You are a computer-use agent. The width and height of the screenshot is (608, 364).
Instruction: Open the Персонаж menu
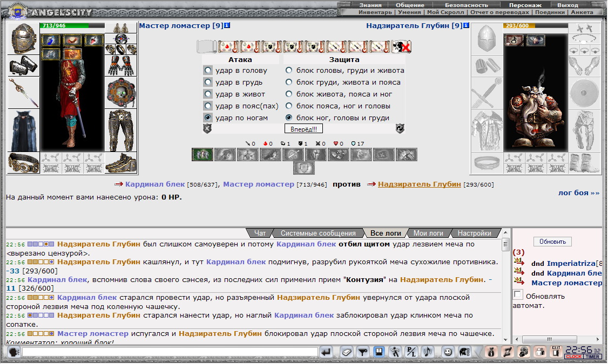(525, 5)
